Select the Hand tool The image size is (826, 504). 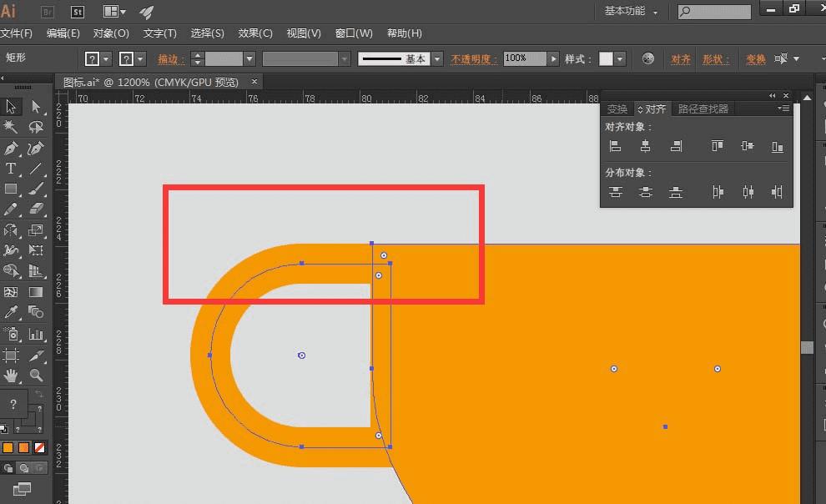[x=11, y=375]
